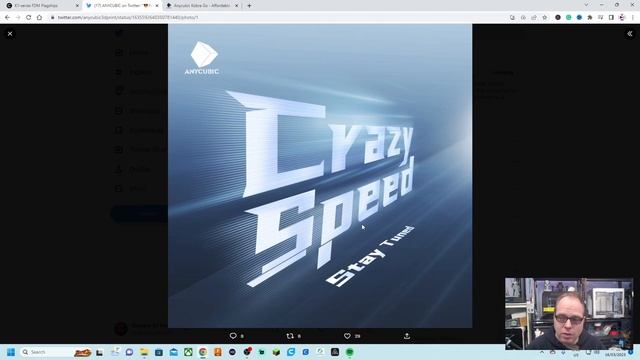Click the share page icon in address bar
This screenshot has width=640, height=360.
(534, 18)
